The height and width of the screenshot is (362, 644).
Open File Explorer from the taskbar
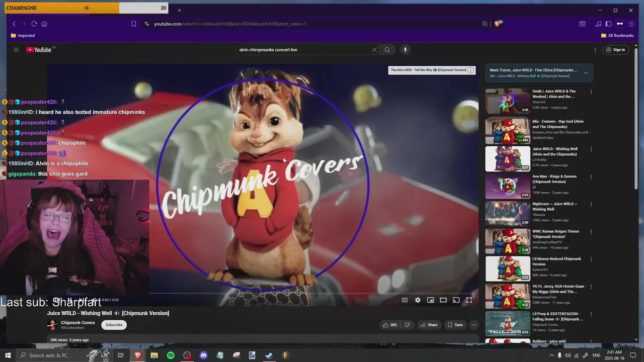point(154,355)
